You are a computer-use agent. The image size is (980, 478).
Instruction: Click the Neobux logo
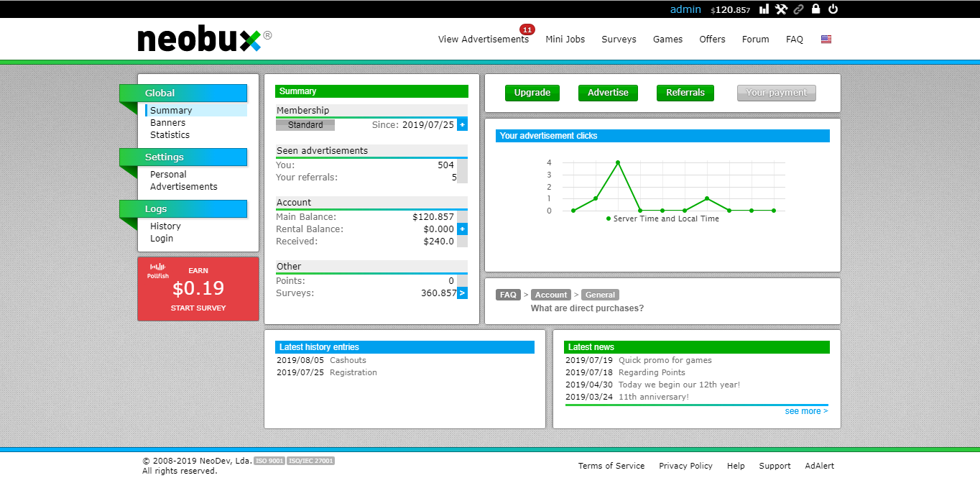(x=204, y=40)
